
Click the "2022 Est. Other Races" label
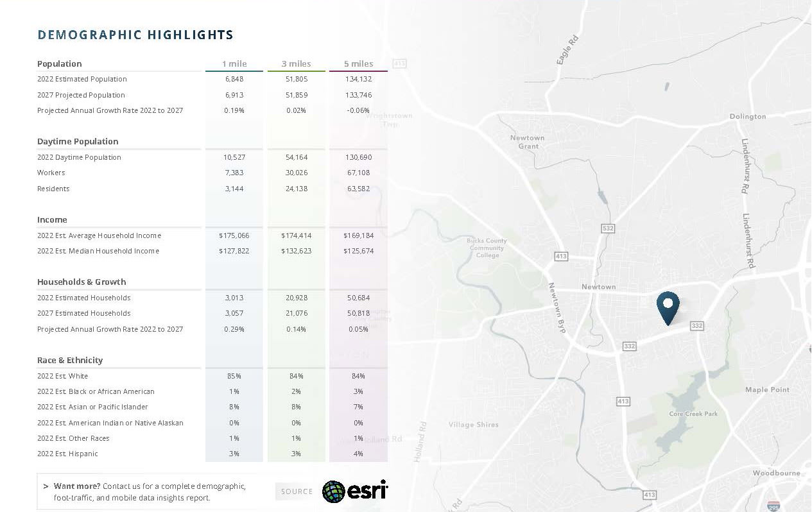click(73, 438)
